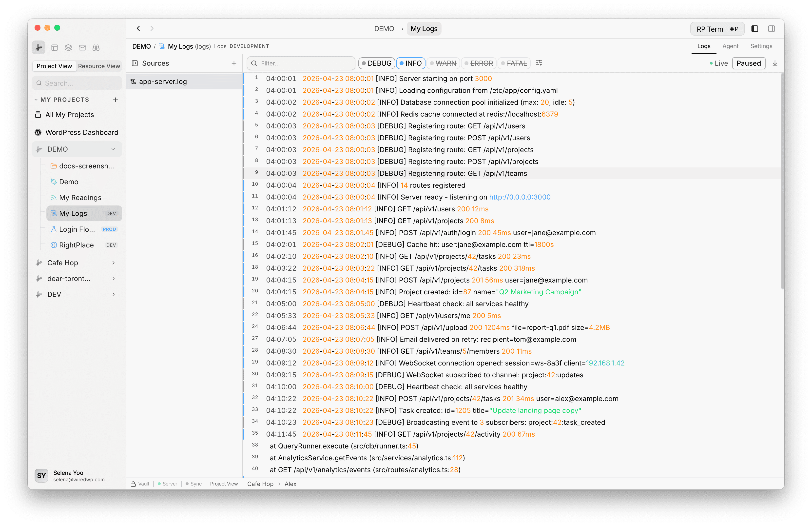Open the Agent tab
This screenshot has height=526, width=812.
point(730,46)
